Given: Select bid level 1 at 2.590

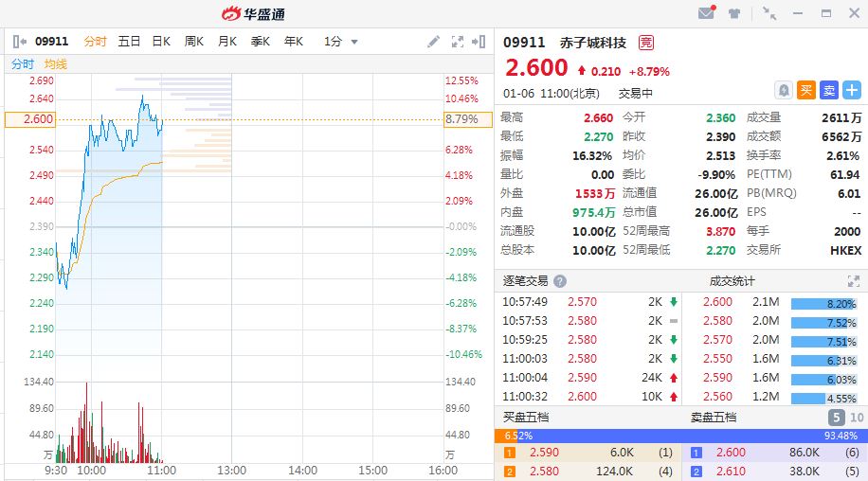Looking at the screenshot, I should click(588, 453).
